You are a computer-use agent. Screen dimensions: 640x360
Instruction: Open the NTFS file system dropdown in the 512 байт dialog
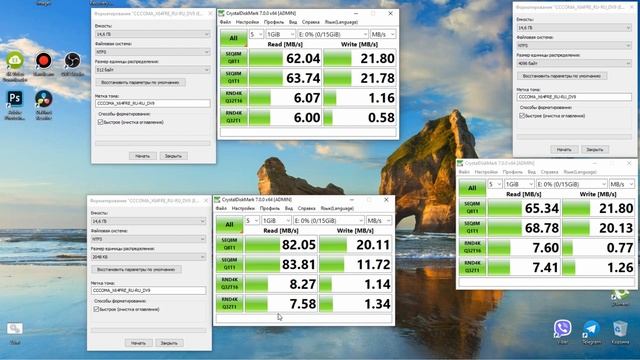click(x=153, y=52)
